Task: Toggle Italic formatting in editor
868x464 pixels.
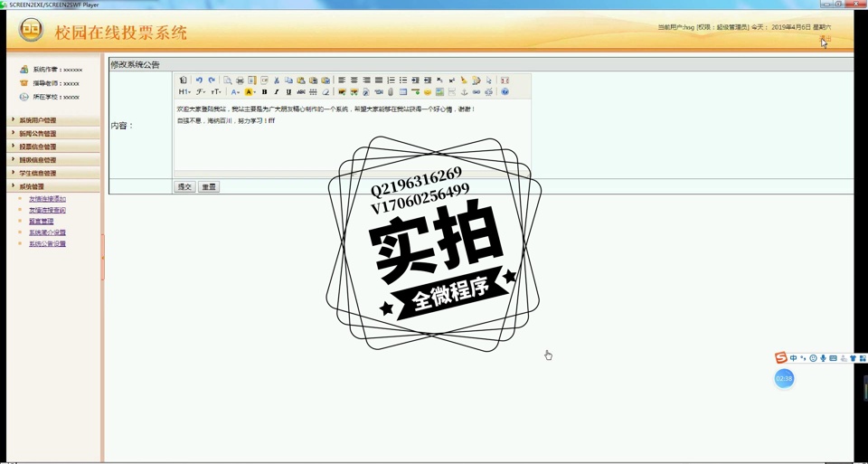Action: [277, 92]
